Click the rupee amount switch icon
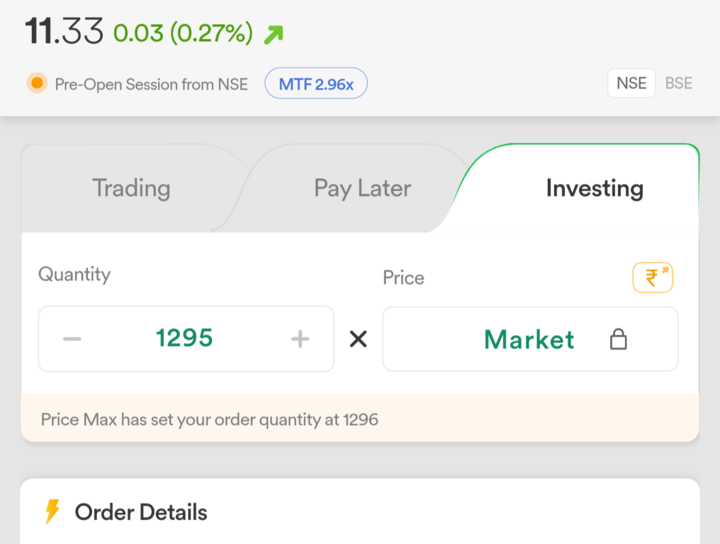The width and height of the screenshot is (720, 544). [652, 277]
